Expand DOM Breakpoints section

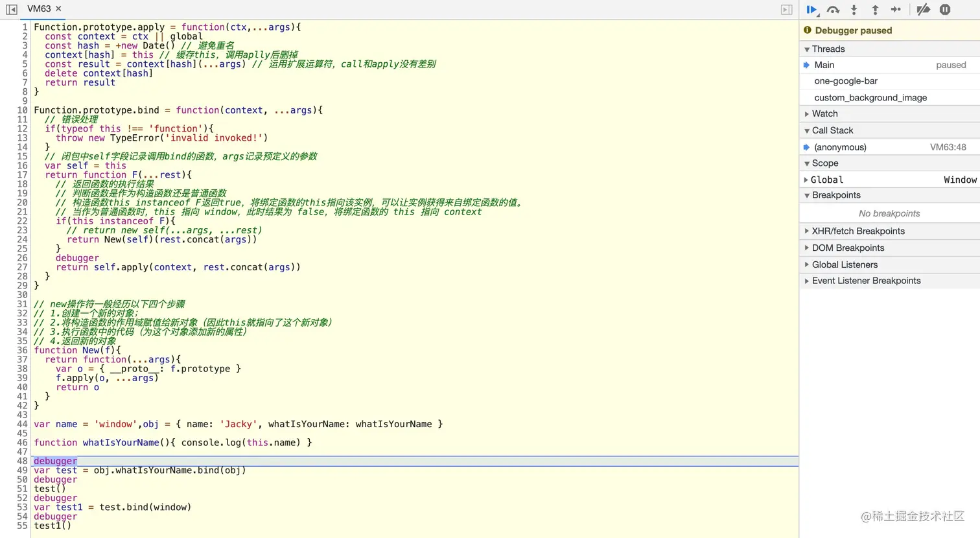click(890, 248)
